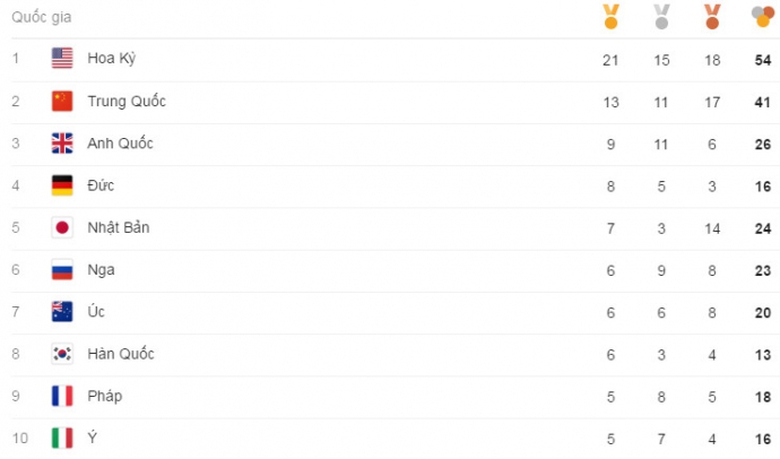Click the Russia flag icon
Viewport: 780px width, 459px height.
[62, 270]
